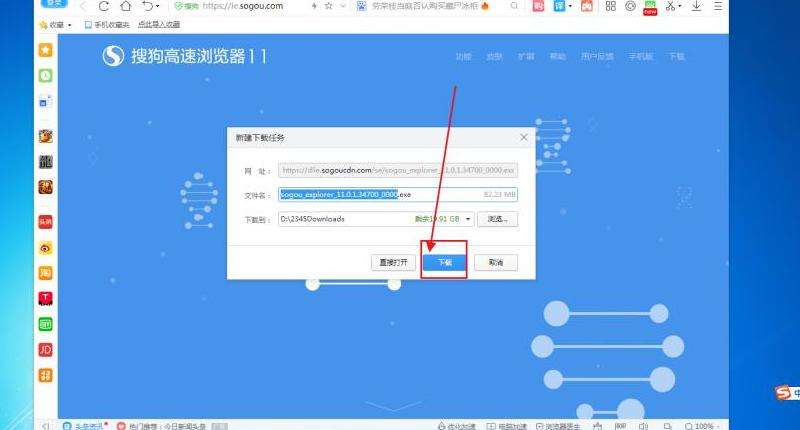This screenshot has height=430, width=800.
Task: Click the orange-red extension icon in toolbar
Action: pos(587,6)
